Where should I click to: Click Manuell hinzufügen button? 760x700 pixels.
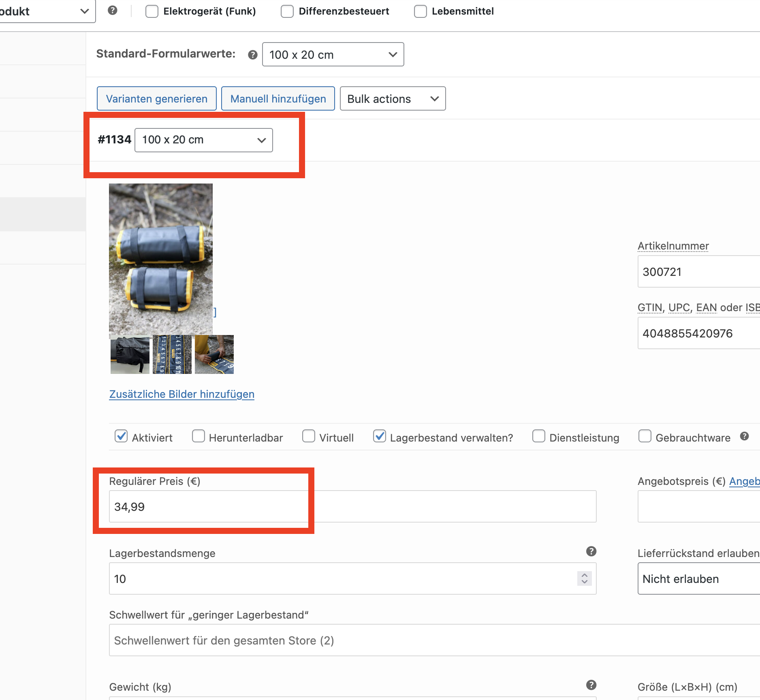click(278, 99)
